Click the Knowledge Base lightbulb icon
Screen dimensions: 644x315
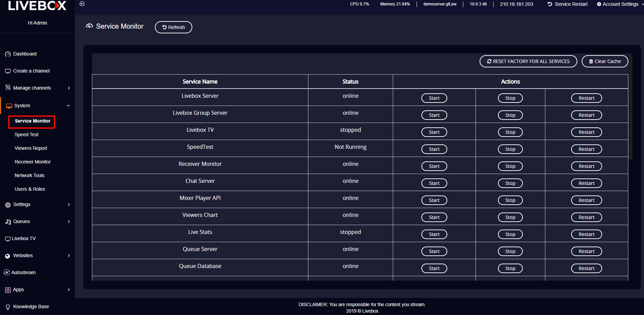(x=8, y=307)
